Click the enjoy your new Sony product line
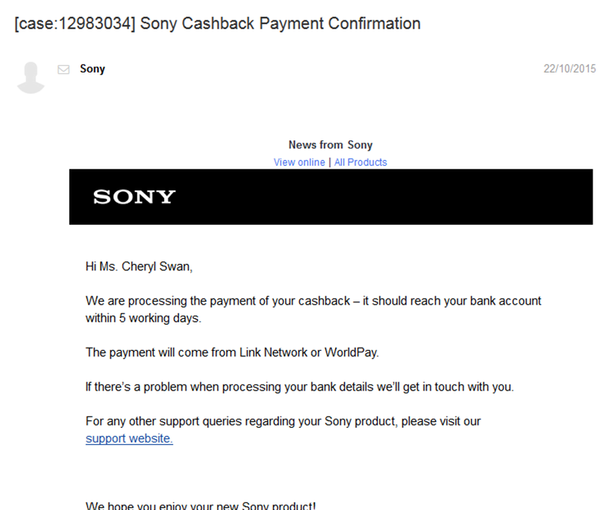The height and width of the screenshot is (510, 600). tap(201, 505)
